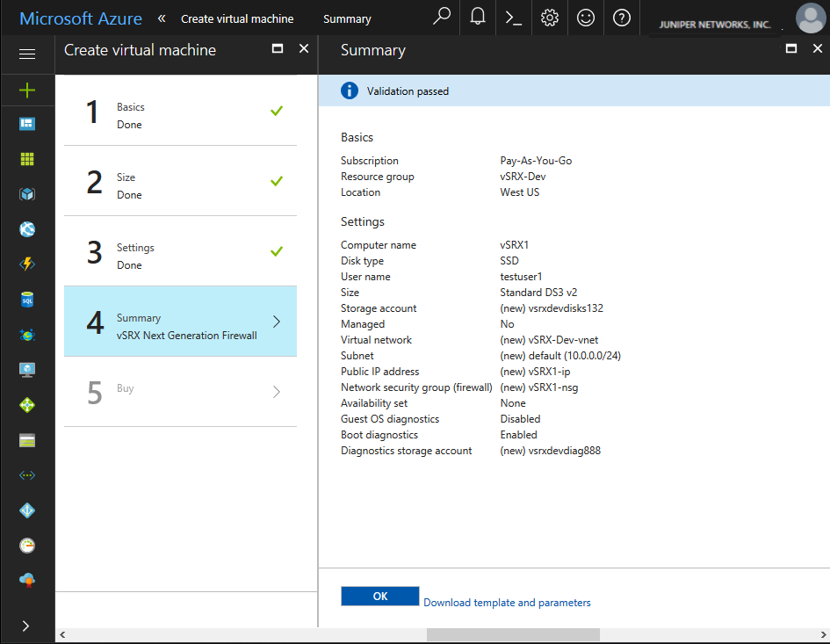
Task: Click Create virtual machine breadcrumb
Action: tap(237, 18)
